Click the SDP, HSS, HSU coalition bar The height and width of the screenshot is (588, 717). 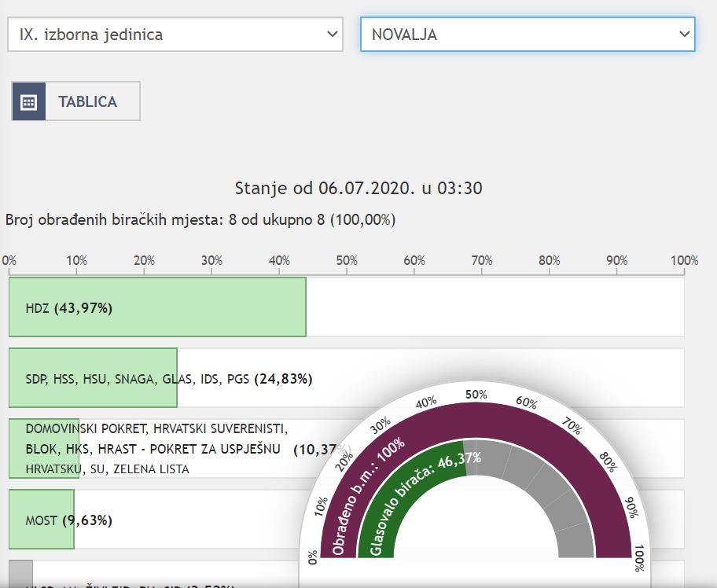93,378
